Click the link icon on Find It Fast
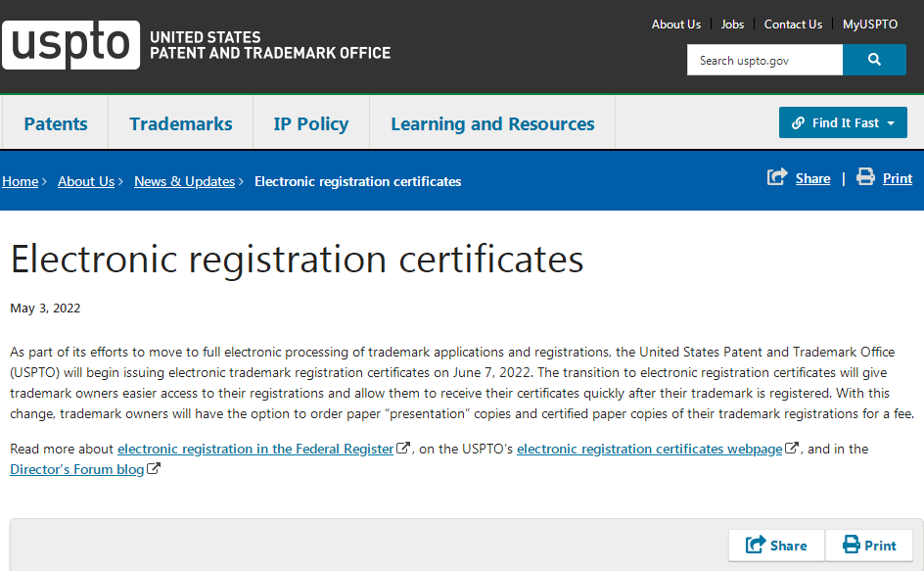924x571 pixels. [x=798, y=123]
